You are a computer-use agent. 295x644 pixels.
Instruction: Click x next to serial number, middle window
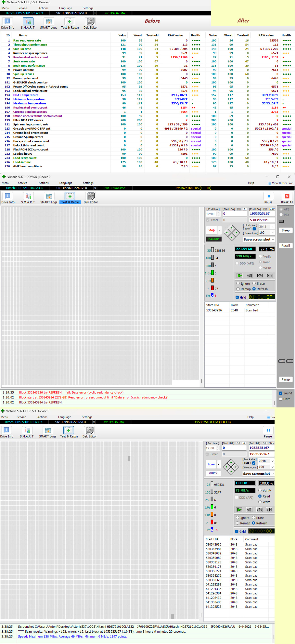click(x=95, y=188)
